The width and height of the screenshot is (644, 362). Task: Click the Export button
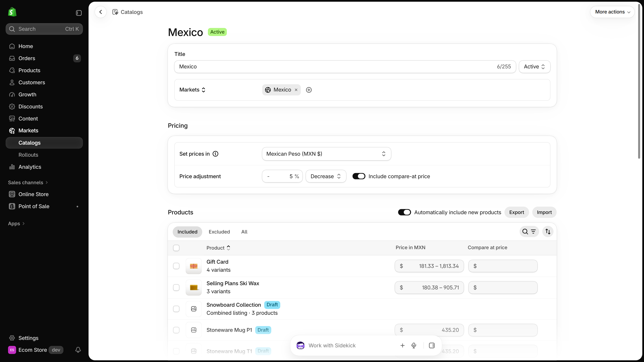516,212
